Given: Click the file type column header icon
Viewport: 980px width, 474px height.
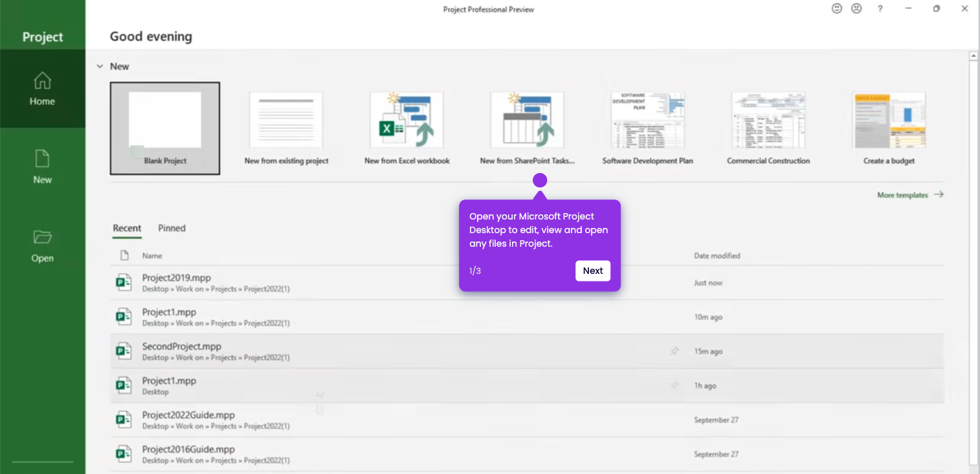Looking at the screenshot, I should (124, 255).
